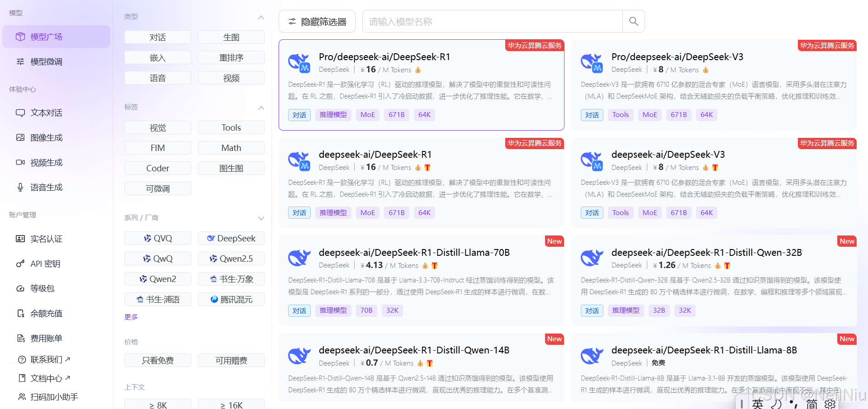Go to 语音生成 page
868x409 pixels.
[56, 187]
